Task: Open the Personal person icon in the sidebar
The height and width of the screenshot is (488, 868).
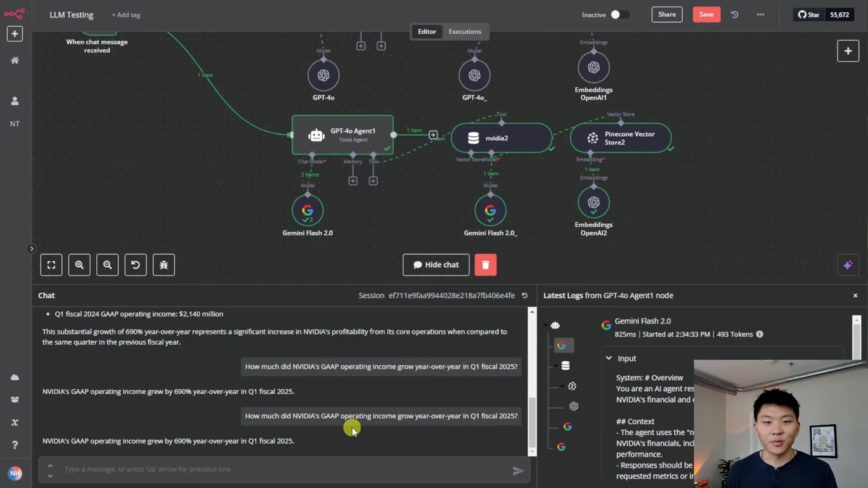Action: tap(14, 101)
